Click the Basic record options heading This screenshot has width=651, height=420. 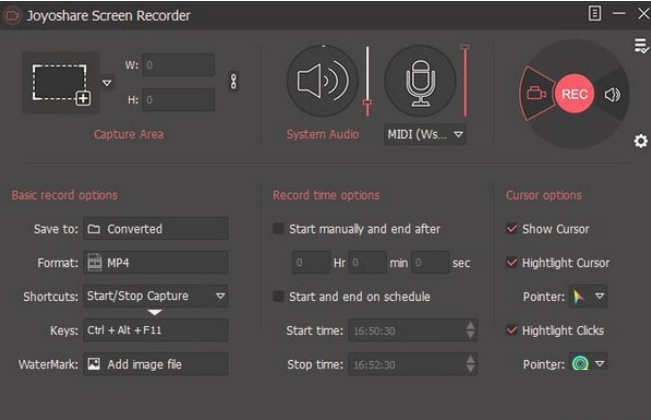point(65,195)
